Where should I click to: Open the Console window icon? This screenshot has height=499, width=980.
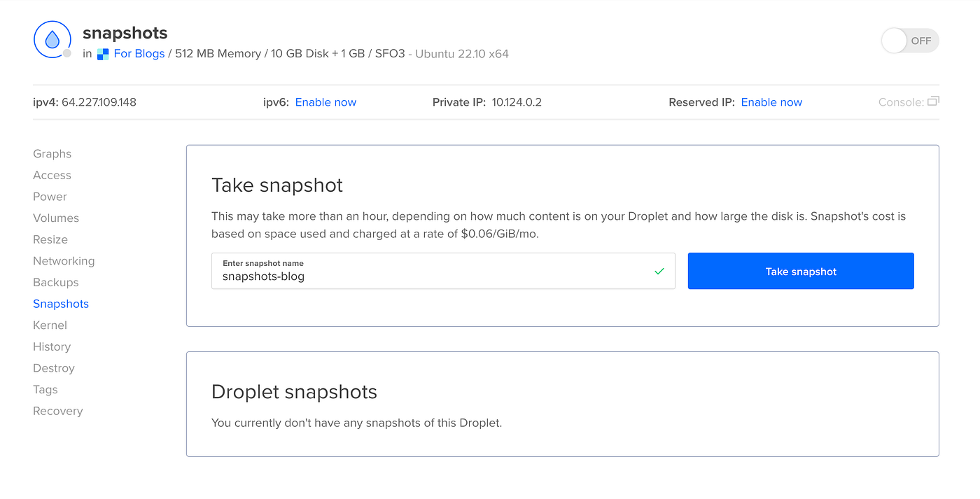933,101
